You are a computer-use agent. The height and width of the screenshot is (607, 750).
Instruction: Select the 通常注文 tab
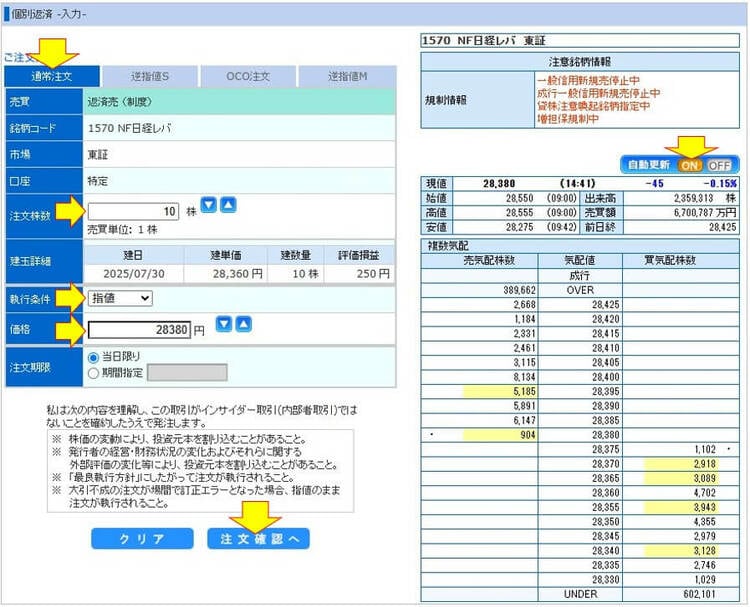click(x=52, y=77)
